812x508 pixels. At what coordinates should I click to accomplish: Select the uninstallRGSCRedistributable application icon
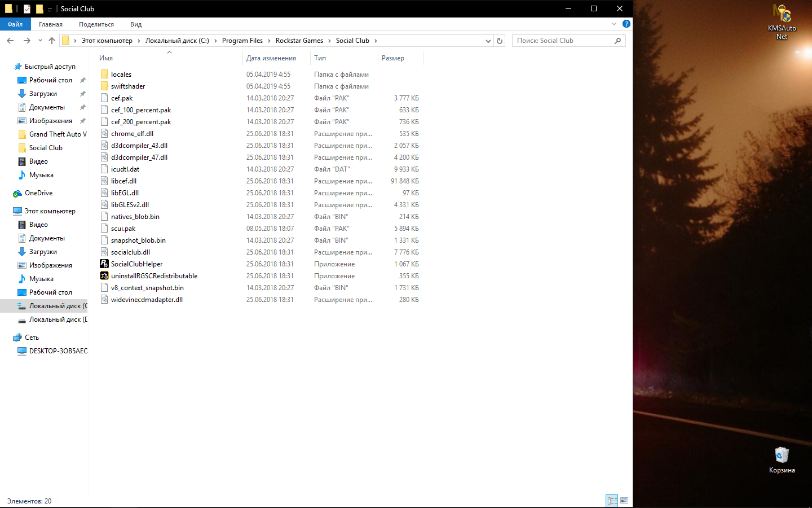click(x=104, y=275)
